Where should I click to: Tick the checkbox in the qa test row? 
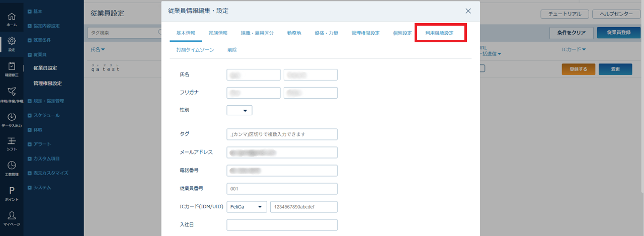coord(482,68)
